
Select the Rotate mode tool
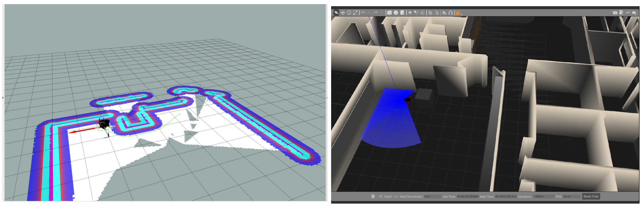click(349, 13)
